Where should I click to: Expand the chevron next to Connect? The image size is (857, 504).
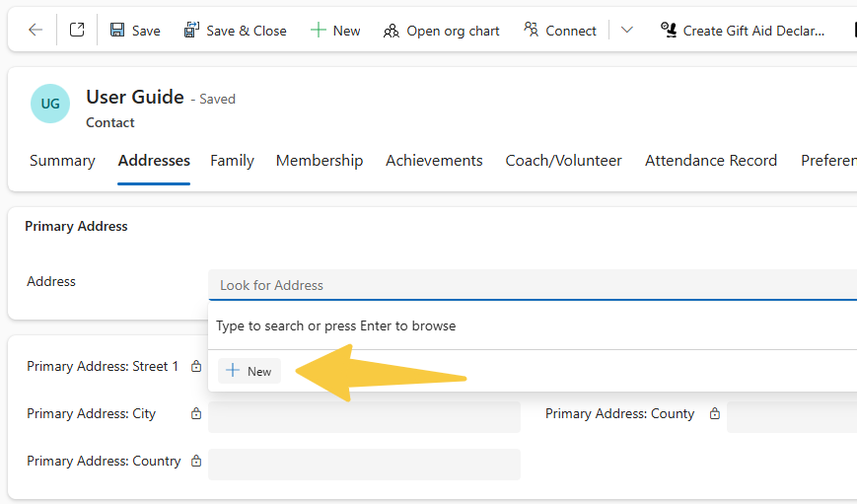(x=626, y=31)
